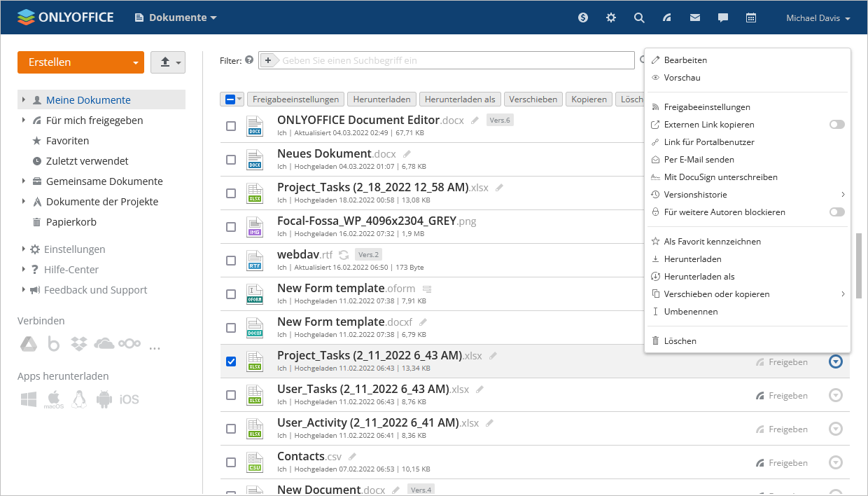Viewport: 868px width, 496px height.
Task: Connect Nextcloud account icon
Action: click(129, 344)
